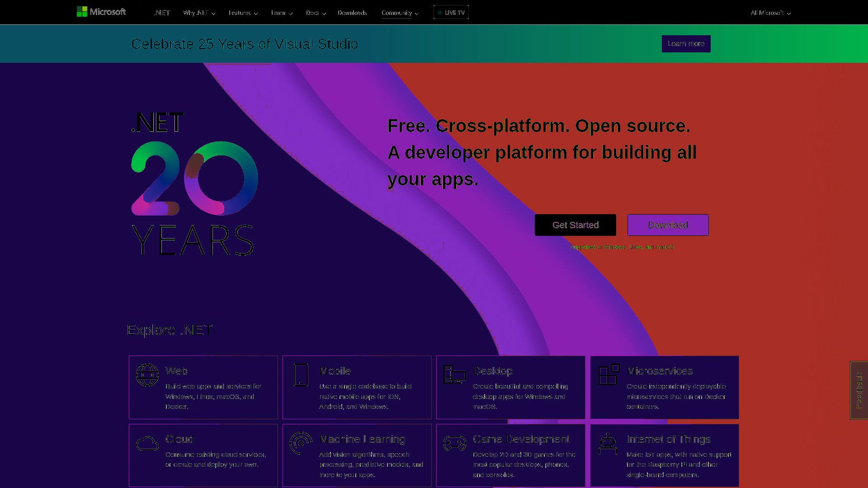Image resolution: width=868 pixels, height=488 pixels.
Task: Open the Community dropdown menu
Action: point(400,13)
